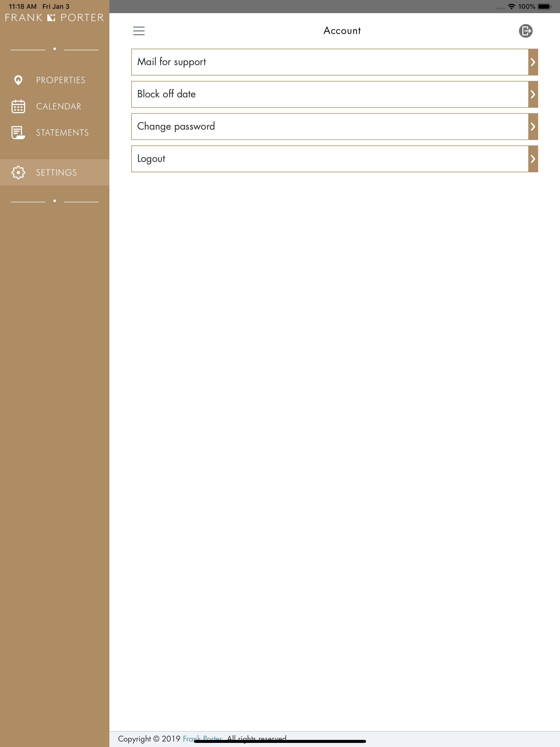Go to PROPERTIES menu item
The width and height of the screenshot is (560, 747).
[x=55, y=80]
